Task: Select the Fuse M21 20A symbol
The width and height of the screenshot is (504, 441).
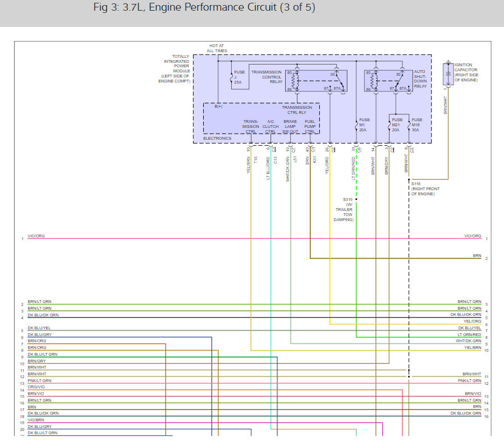Action: [390, 125]
